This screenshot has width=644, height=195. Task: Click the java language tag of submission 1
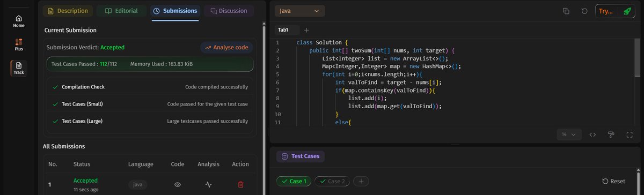click(138, 184)
